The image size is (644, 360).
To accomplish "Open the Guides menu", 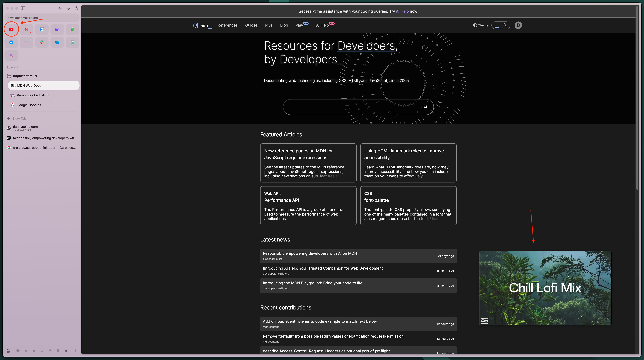I will tap(251, 25).
